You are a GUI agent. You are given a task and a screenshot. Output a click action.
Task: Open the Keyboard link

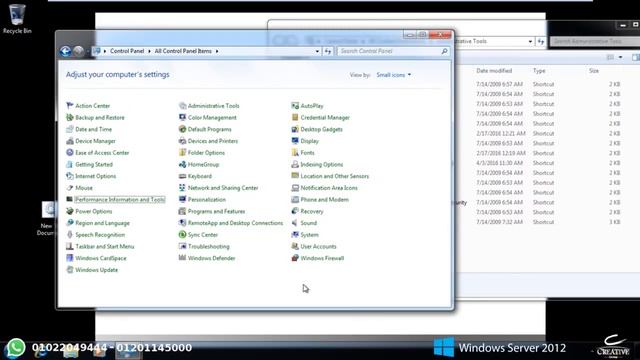pos(200,176)
